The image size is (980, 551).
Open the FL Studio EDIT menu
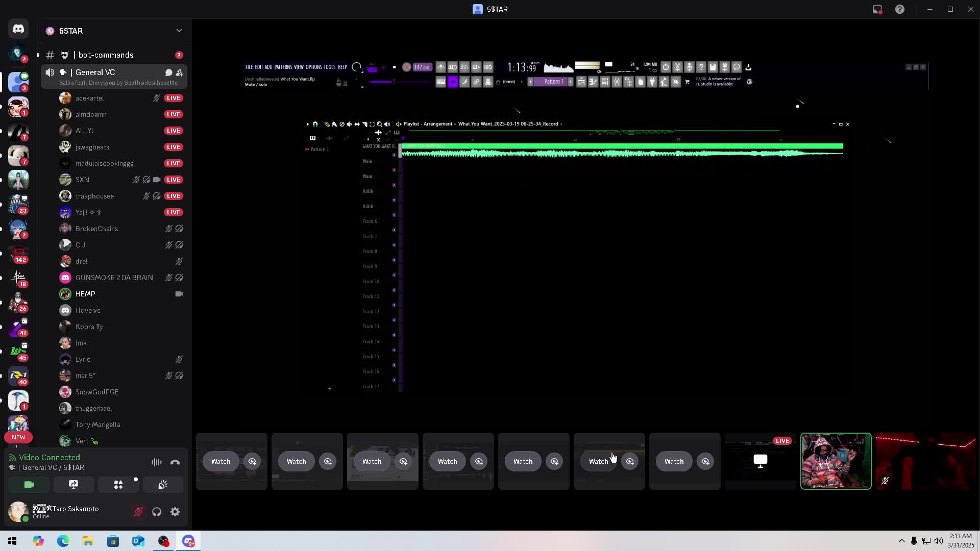click(x=259, y=67)
